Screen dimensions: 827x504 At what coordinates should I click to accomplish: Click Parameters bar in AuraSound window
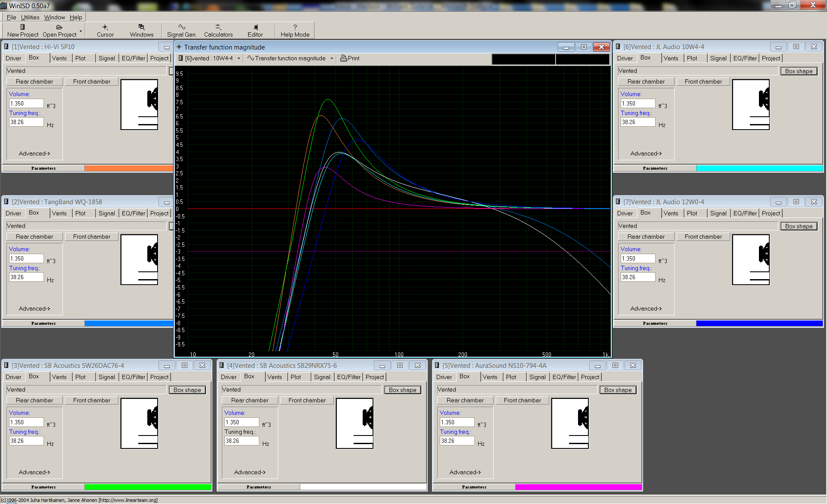(474, 487)
